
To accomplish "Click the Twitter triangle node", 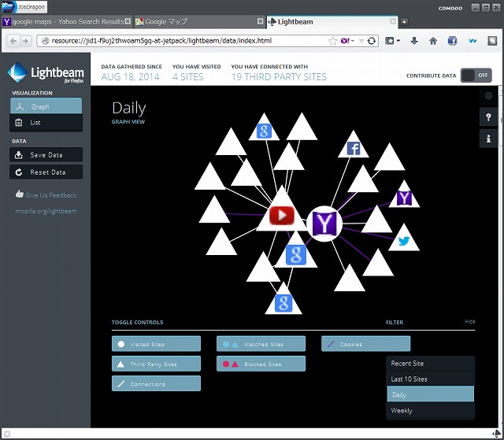I will point(404,240).
